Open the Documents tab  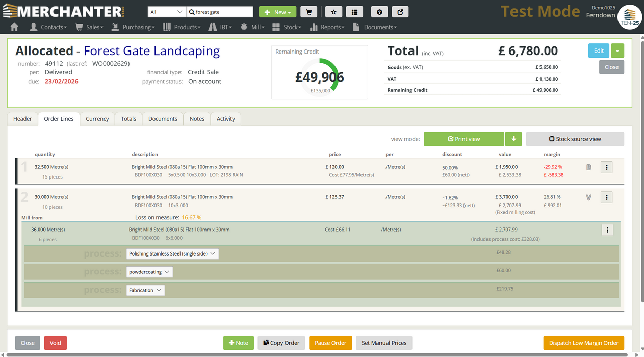pyautogui.click(x=163, y=119)
